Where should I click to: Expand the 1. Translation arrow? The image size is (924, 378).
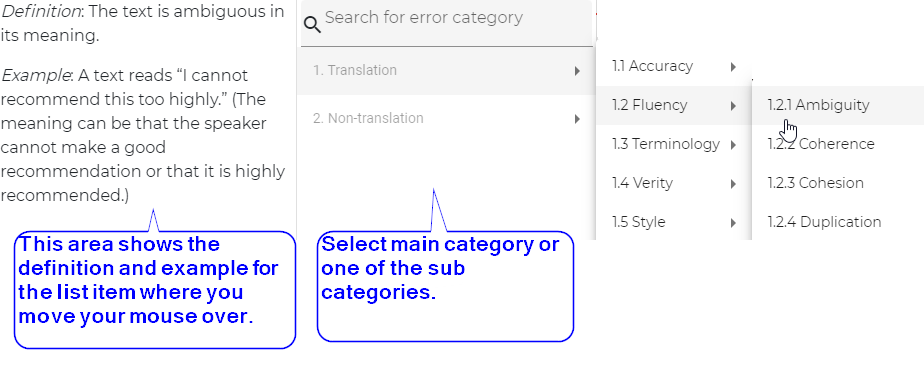coord(578,71)
